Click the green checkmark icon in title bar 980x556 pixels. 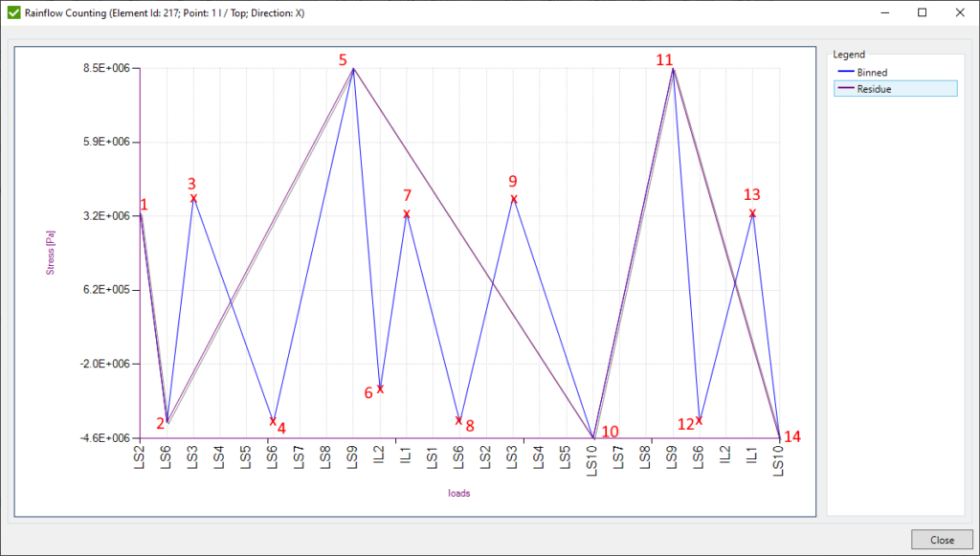pyautogui.click(x=13, y=12)
